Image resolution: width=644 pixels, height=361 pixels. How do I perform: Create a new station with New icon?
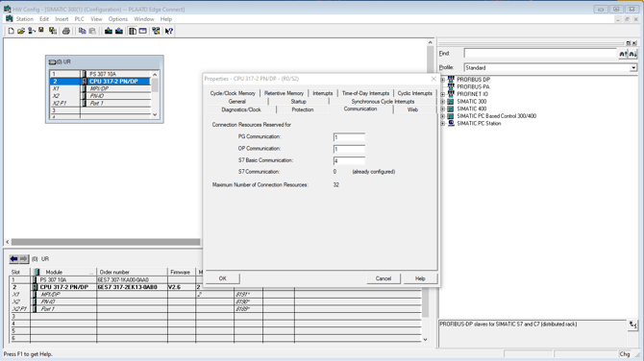coord(12,31)
